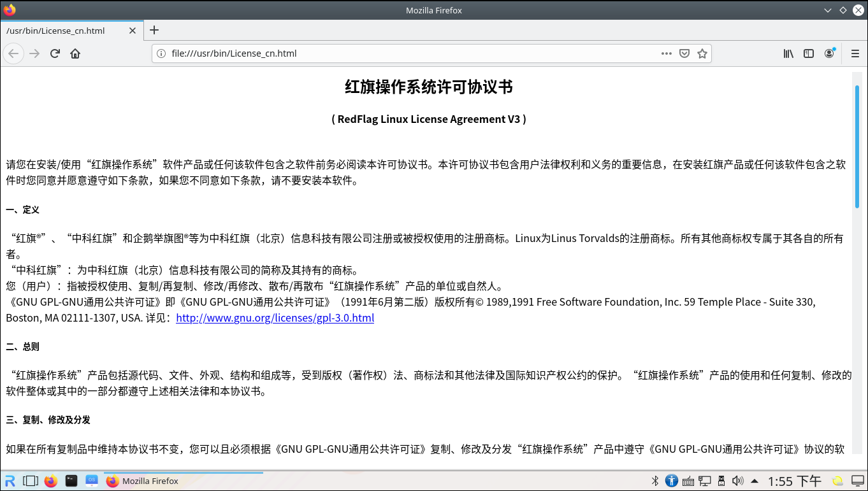
Task: Open the weather tray widget
Action: pos(838,481)
